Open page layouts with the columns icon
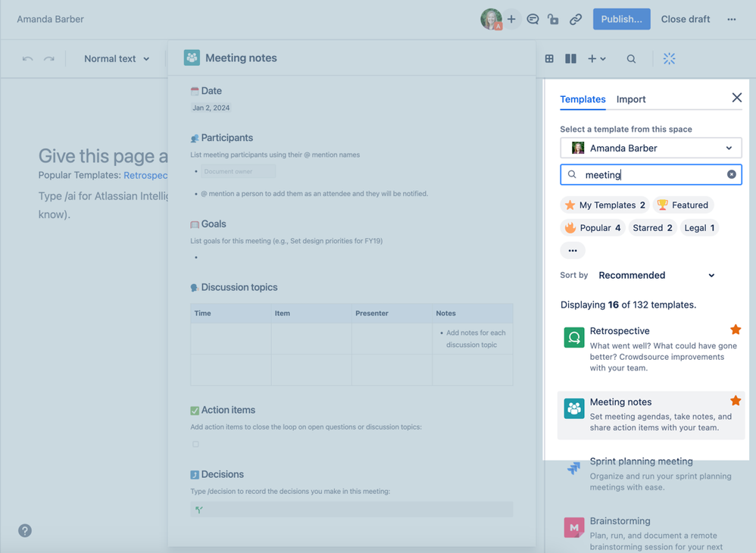Viewport: 756px width, 553px height. (x=570, y=58)
